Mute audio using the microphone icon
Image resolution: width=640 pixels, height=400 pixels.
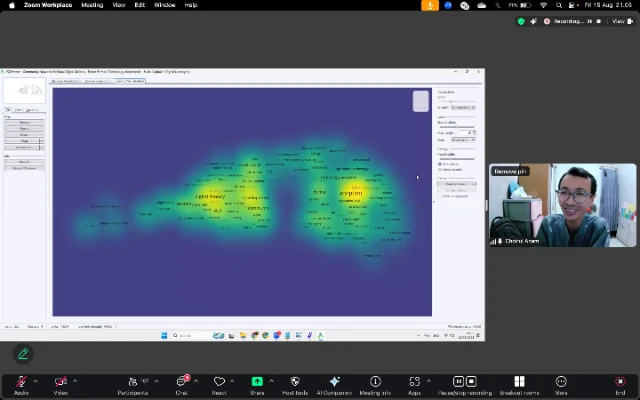[x=20, y=382]
